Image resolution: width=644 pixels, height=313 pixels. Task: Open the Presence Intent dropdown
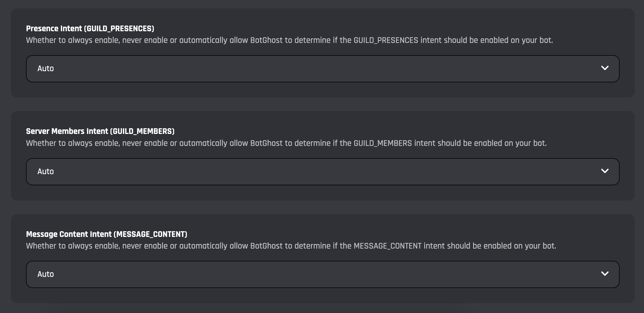click(x=322, y=69)
